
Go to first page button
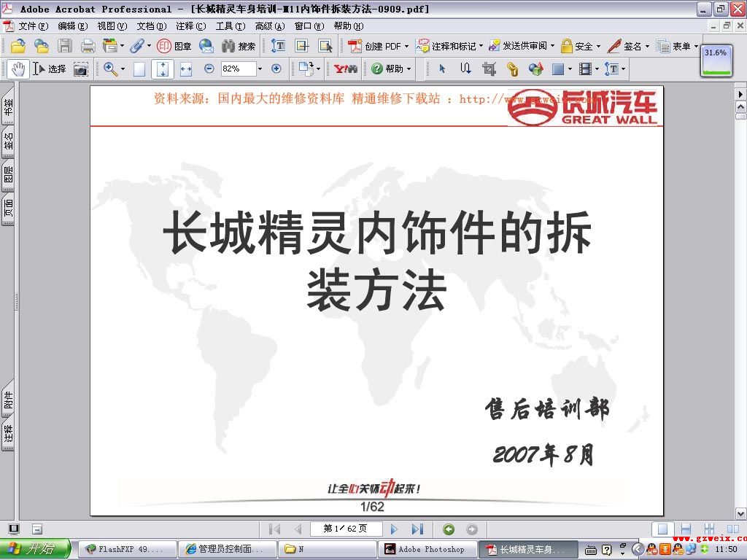click(x=274, y=529)
